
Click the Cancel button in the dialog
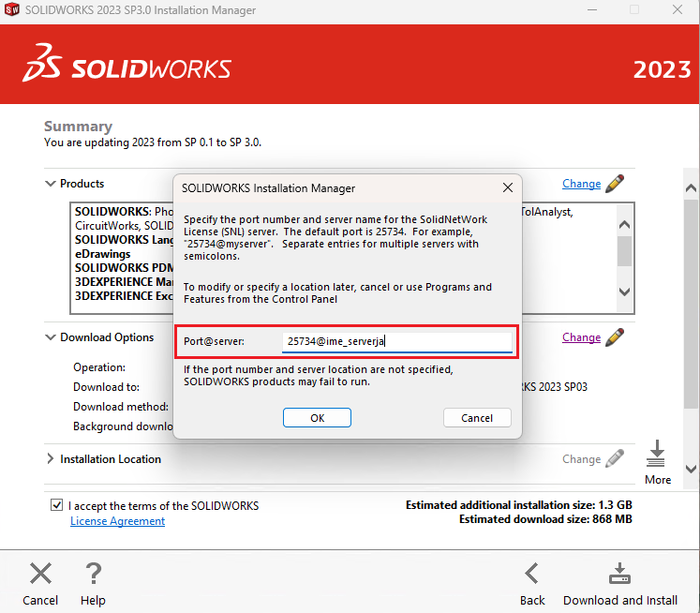click(x=477, y=417)
